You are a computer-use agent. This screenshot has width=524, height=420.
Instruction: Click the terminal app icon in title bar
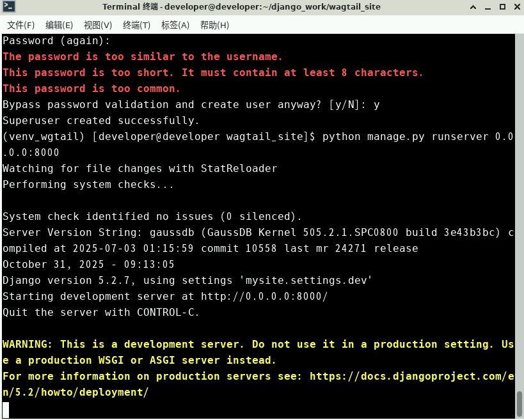pos(8,6)
